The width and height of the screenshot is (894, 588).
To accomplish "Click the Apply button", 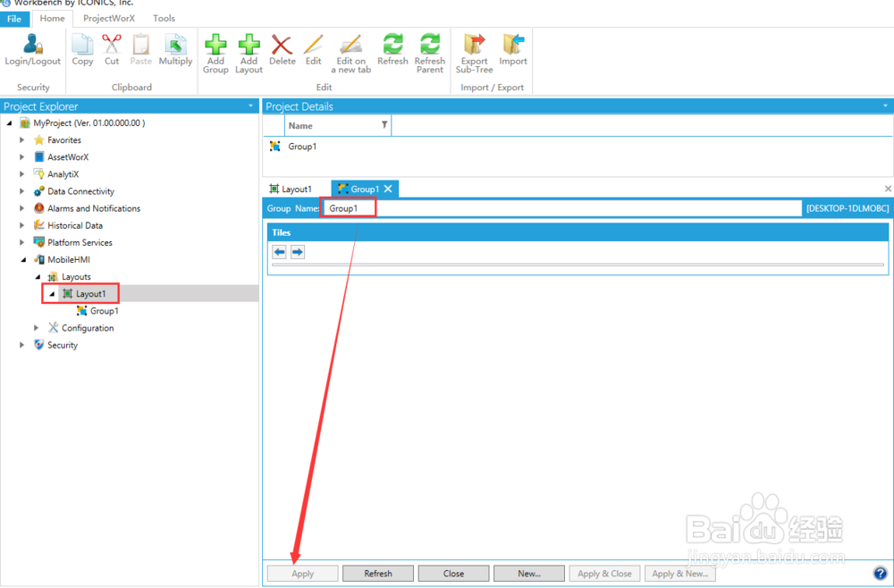I will (303, 573).
